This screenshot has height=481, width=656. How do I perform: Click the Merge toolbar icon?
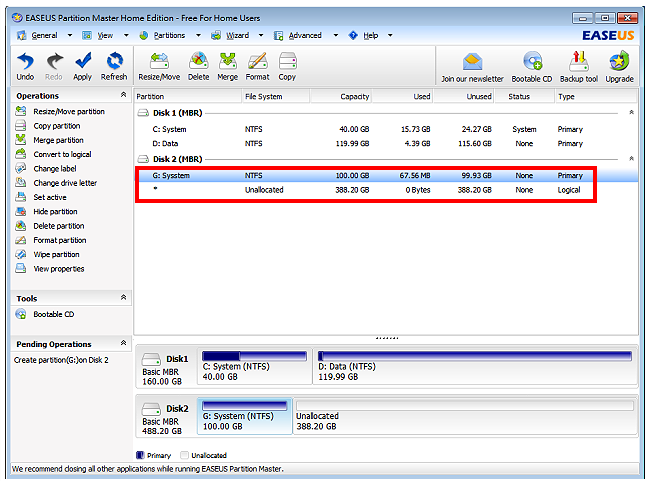(228, 66)
